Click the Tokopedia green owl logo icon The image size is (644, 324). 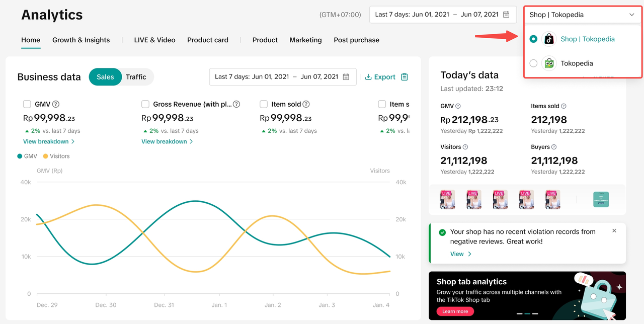(x=549, y=63)
